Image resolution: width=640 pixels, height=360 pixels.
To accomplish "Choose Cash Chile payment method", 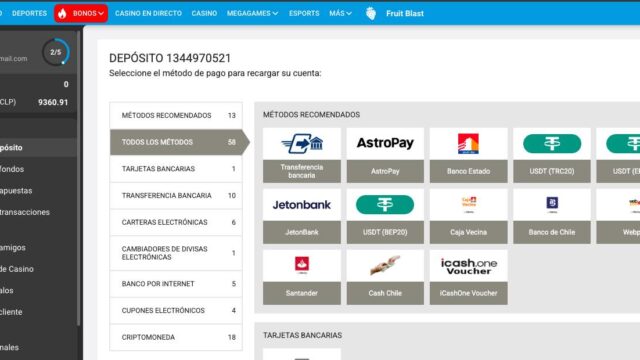I will click(x=385, y=277).
